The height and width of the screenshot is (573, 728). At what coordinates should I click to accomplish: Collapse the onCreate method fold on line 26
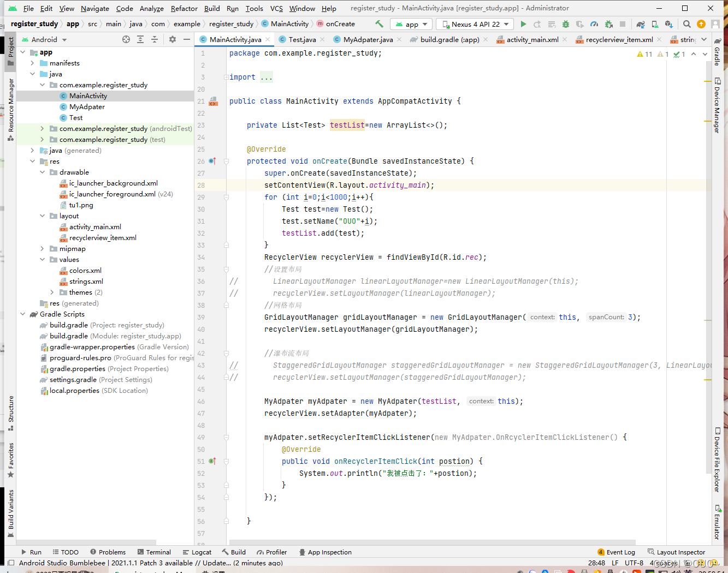(226, 162)
